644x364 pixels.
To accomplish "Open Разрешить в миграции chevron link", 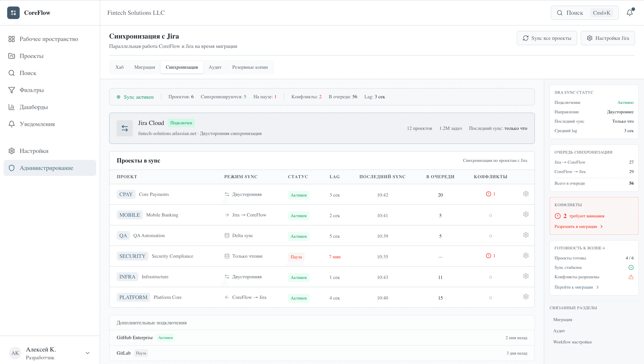I will point(578,226).
